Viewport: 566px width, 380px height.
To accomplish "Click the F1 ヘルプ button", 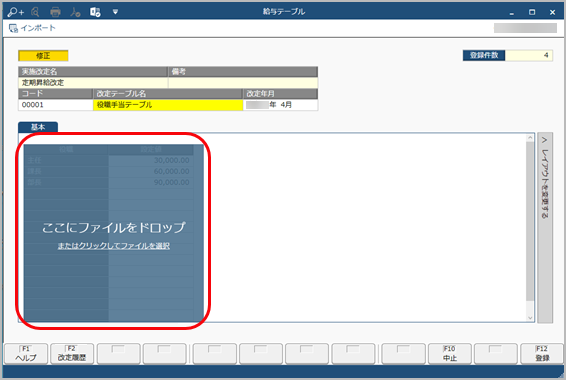I will 26,354.
